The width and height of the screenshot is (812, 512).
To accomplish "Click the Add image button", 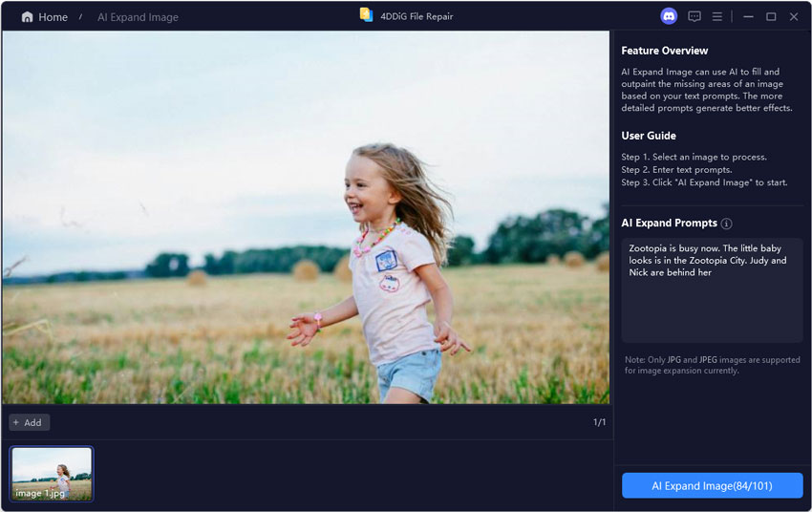I will click(x=29, y=422).
